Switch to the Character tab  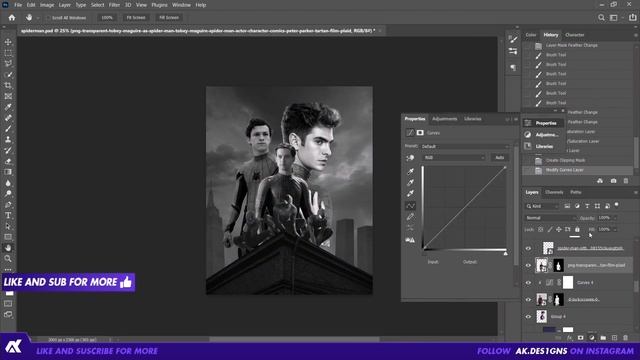[x=575, y=35]
